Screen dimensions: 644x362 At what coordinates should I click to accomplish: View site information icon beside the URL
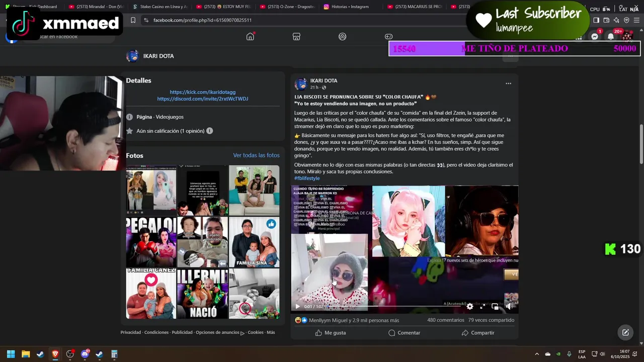coord(145,20)
